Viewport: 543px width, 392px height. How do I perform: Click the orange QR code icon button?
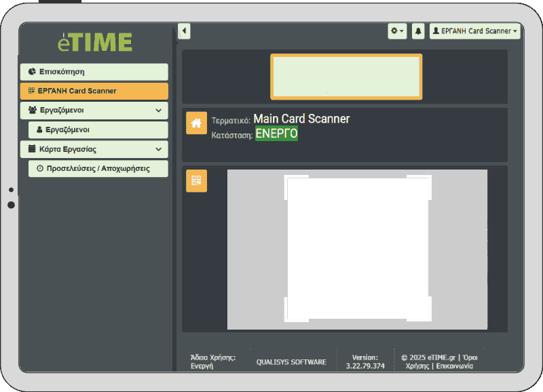tap(196, 180)
